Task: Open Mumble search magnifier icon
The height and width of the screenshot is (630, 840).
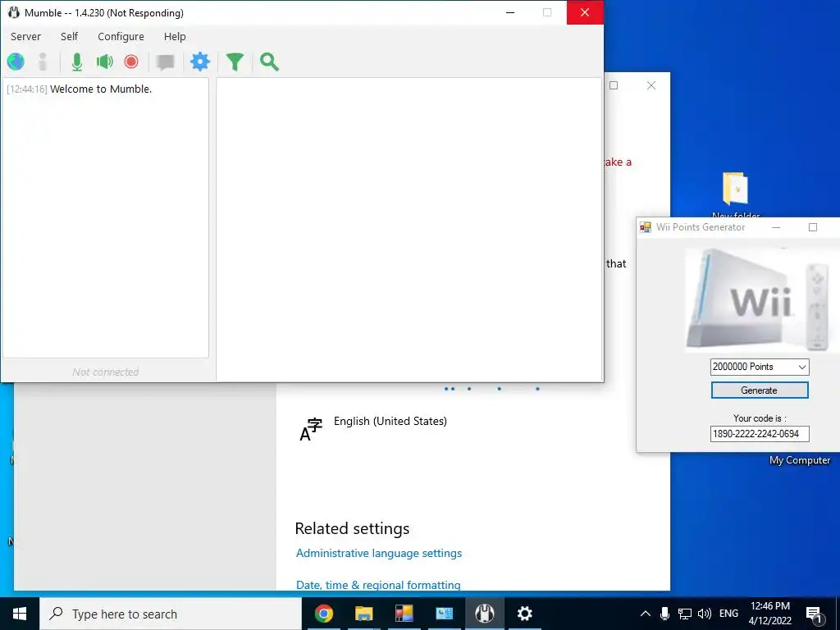Action: [269, 62]
